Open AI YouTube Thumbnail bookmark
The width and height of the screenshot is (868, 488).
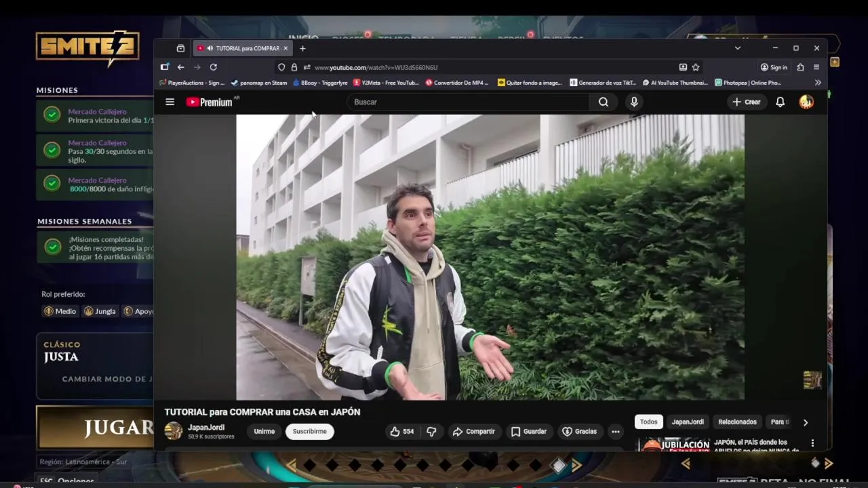[675, 83]
